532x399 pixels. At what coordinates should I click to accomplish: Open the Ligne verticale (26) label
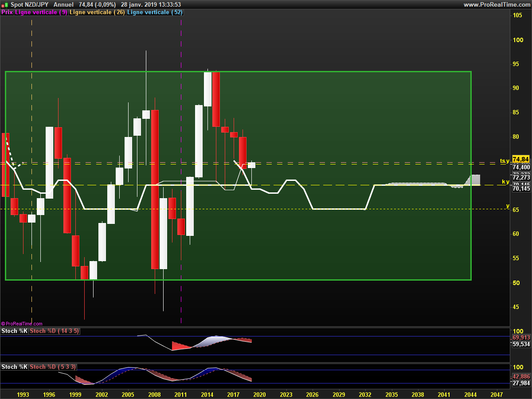(x=98, y=12)
